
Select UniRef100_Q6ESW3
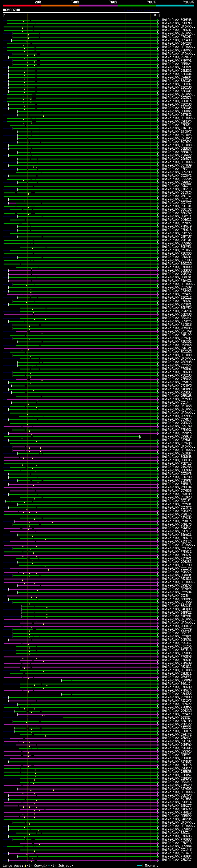[x=177, y=314]
